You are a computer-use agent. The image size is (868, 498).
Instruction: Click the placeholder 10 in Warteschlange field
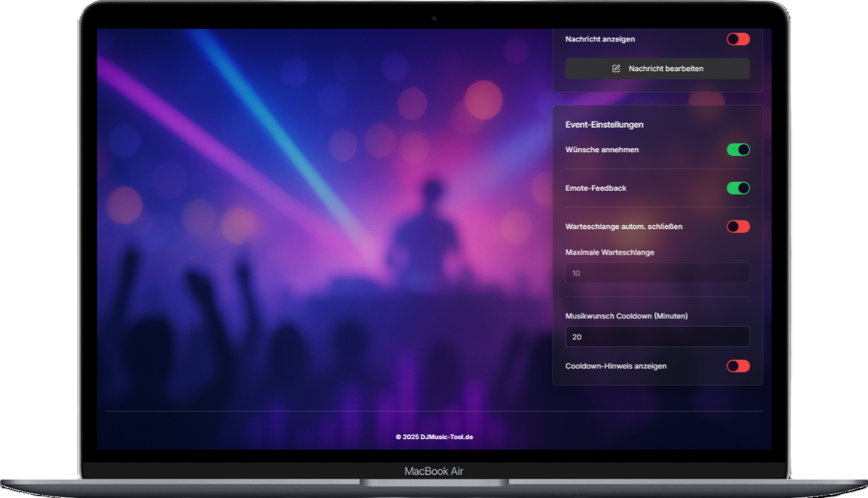(576, 273)
